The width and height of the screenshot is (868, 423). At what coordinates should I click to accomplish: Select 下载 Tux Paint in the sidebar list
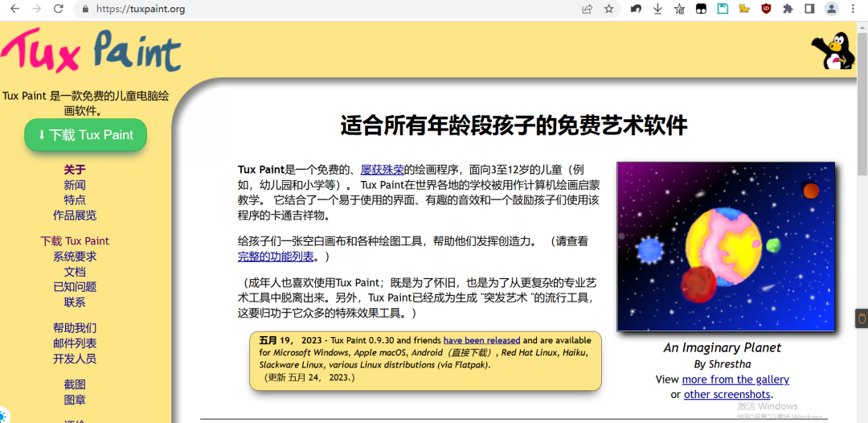(75, 240)
